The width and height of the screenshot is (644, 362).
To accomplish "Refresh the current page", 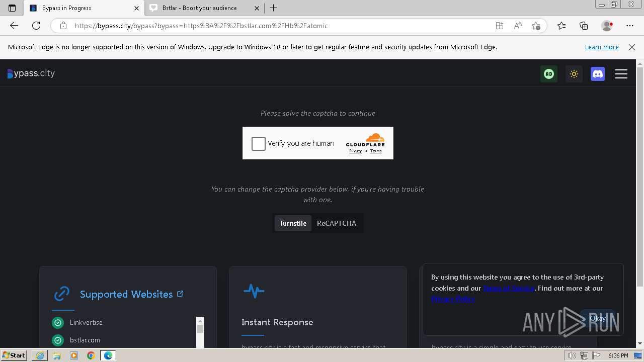I will coord(36,26).
